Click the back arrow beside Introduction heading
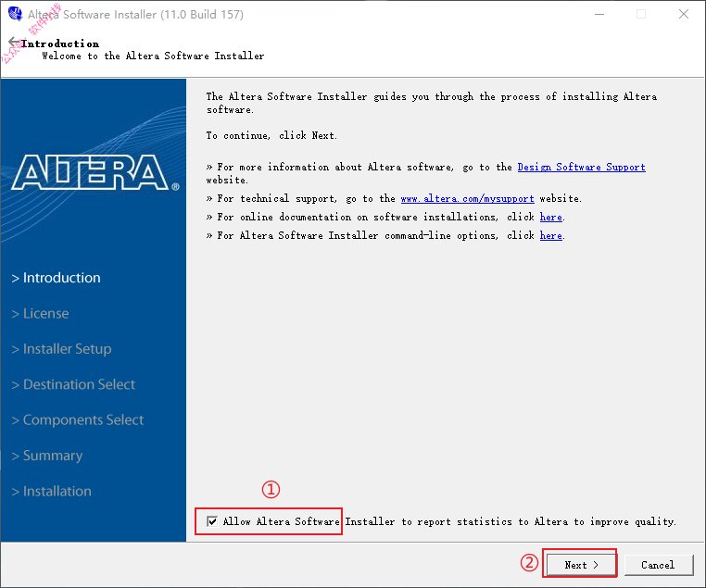Viewport: 706px width, 588px height. pyautogui.click(x=14, y=43)
